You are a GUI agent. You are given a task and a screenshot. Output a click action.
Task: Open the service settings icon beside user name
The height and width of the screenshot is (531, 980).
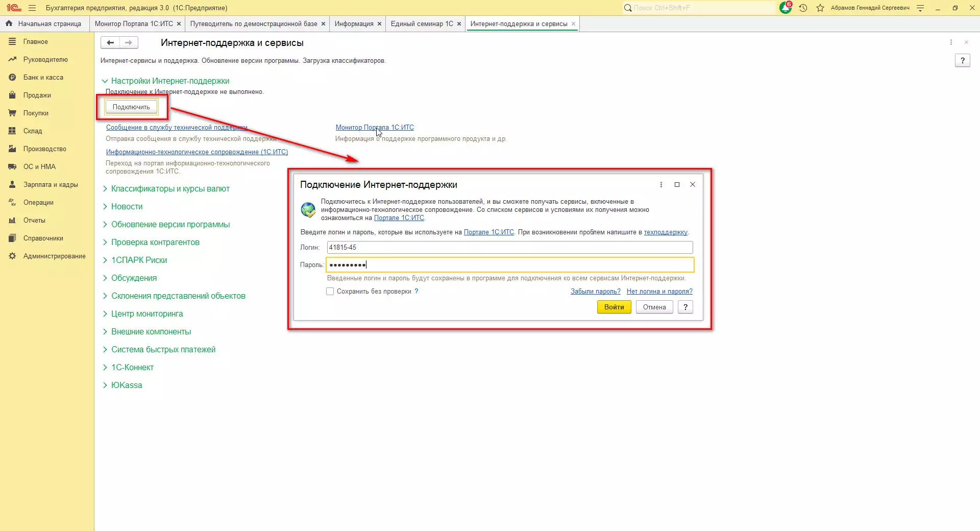(920, 8)
